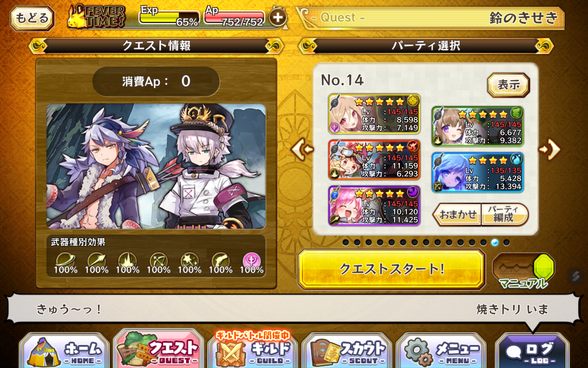The height and width of the screenshot is (368, 588).
Task: Click the yellow Exp progress bar
Action: [169, 17]
